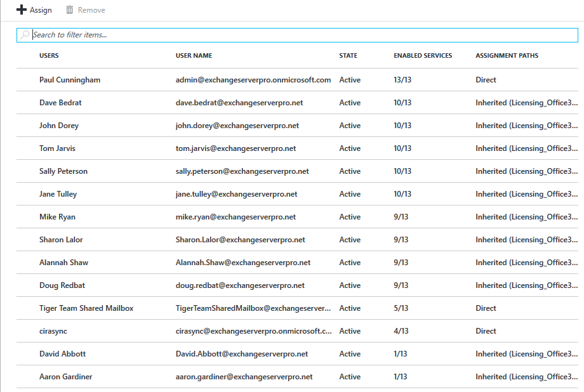Click Mike Ryan's Active state label
584x392 pixels.
pos(349,216)
